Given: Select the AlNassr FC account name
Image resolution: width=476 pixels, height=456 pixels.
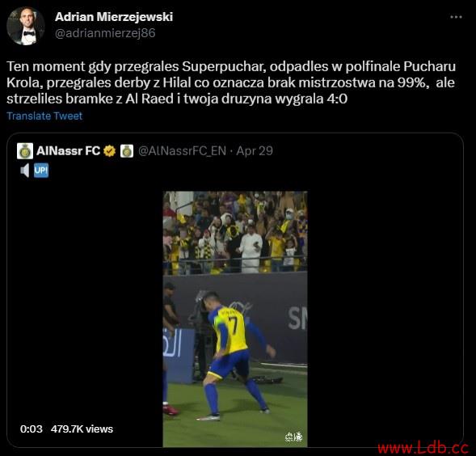Looking at the screenshot, I should (x=68, y=150).
